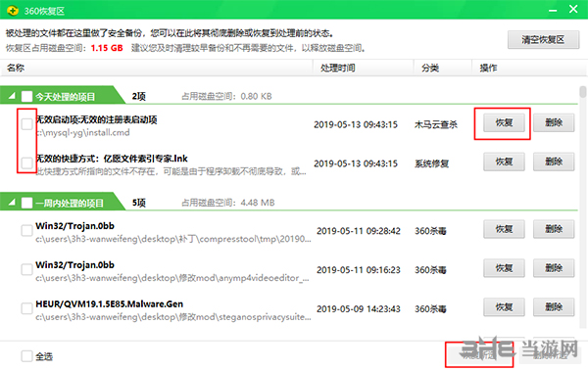Click the steganosprivacysuite path text
The width and height of the screenshot is (588, 371).
pyautogui.click(x=173, y=317)
